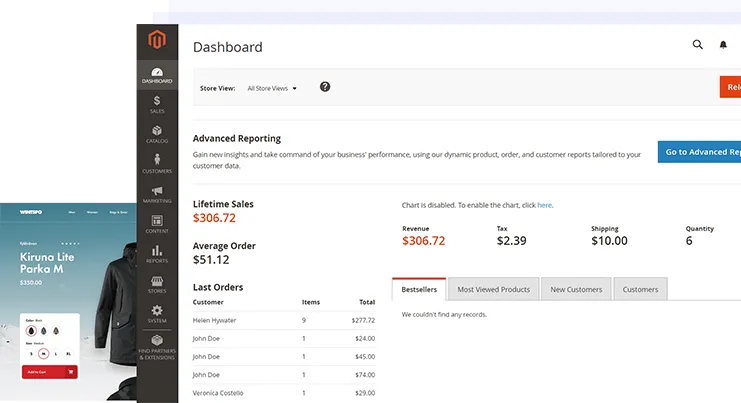
Task: Switch to Most Viewed Products tab
Action: 493,289
